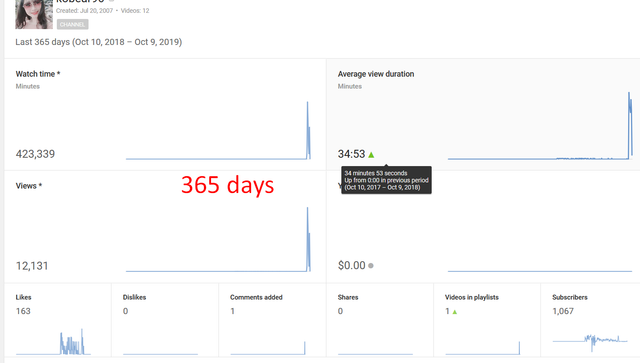Click the likes count 163
This screenshot has width=640, height=363.
coord(23,311)
